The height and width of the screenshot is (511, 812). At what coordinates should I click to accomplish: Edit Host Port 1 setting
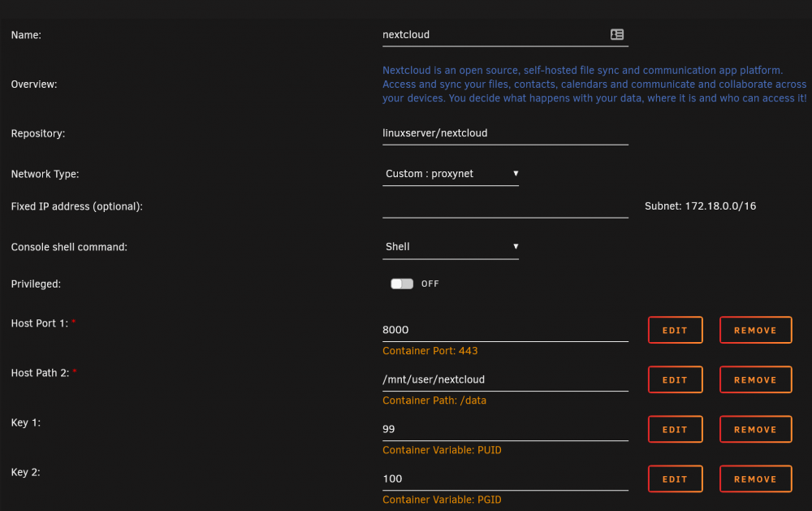coord(676,330)
